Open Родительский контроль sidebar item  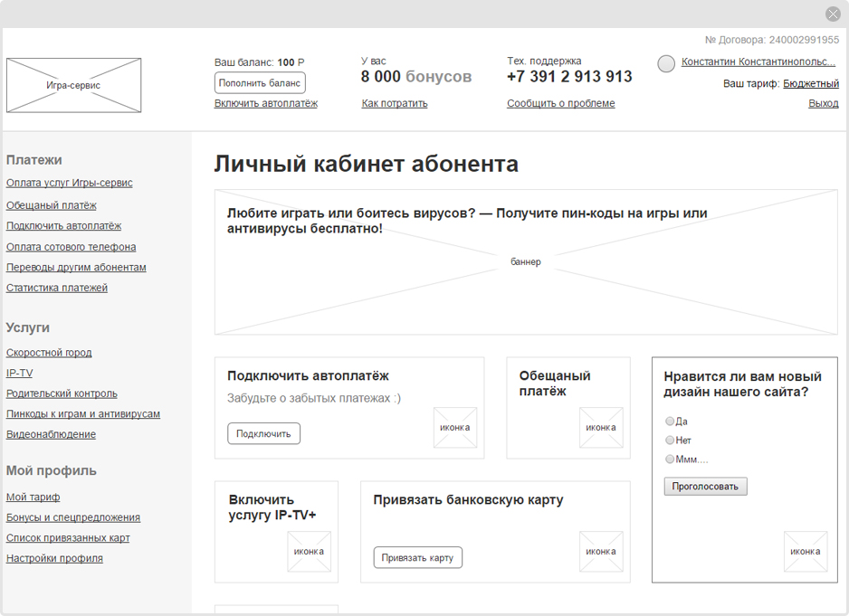coord(62,394)
